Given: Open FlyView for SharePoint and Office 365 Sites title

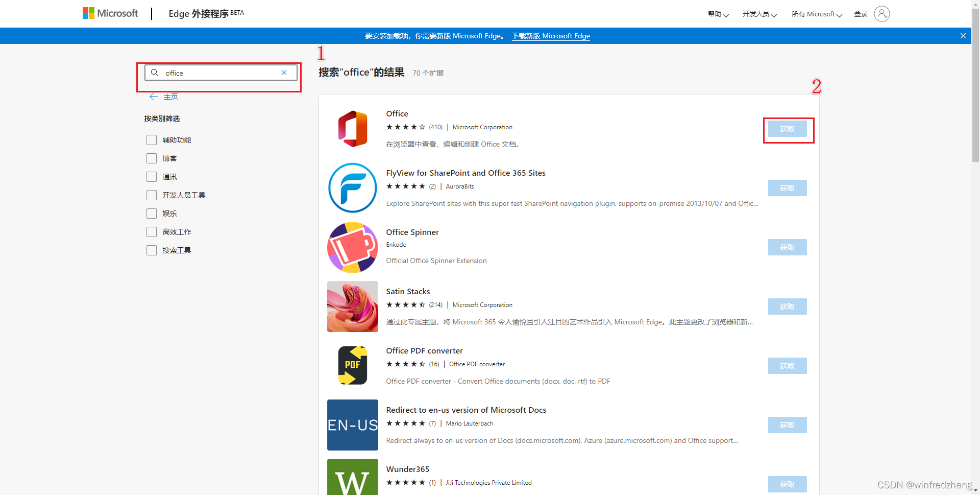Looking at the screenshot, I should [465, 173].
